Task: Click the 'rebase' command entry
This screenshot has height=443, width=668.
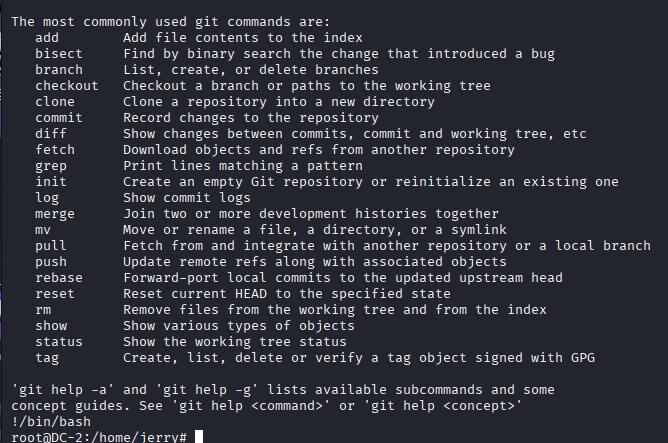Action: (x=59, y=278)
